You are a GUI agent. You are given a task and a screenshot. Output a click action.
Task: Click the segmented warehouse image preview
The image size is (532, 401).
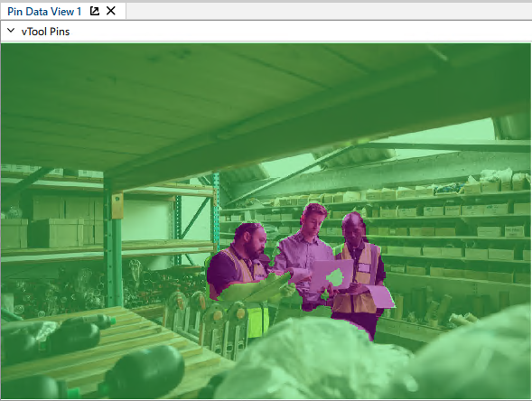pos(266,221)
